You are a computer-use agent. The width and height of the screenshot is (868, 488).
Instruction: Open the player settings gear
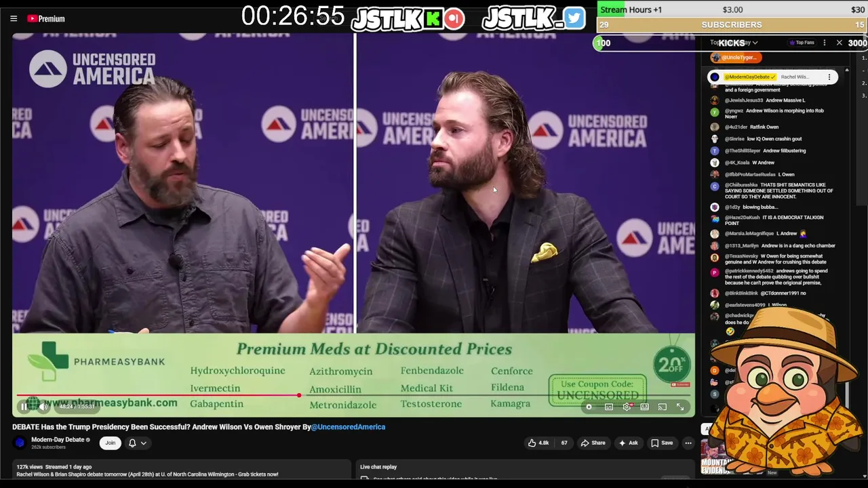(627, 407)
